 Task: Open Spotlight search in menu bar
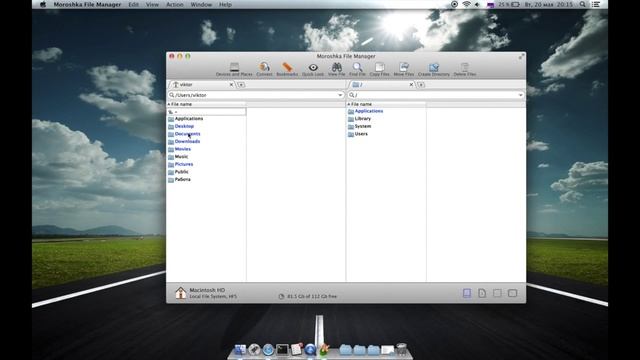pyautogui.click(x=582, y=4)
